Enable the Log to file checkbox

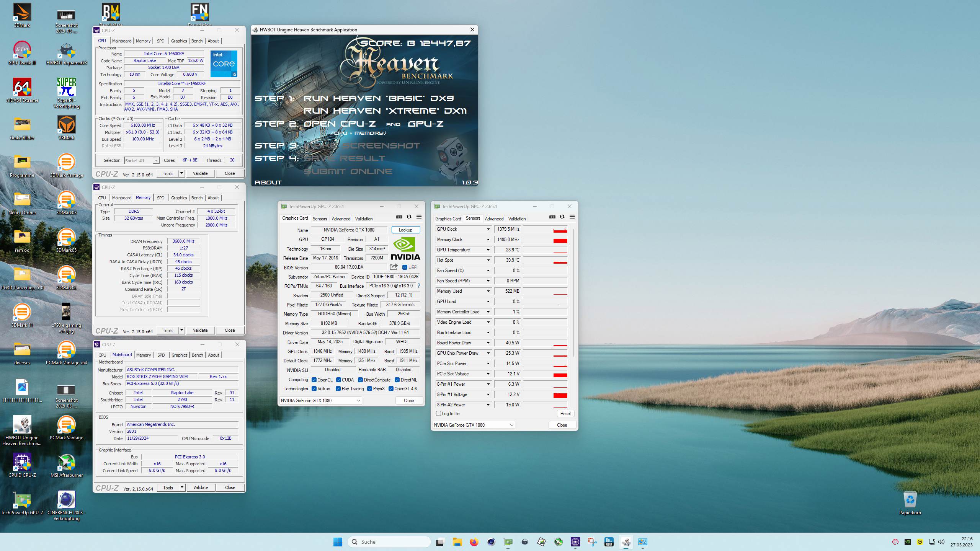(439, 414)
